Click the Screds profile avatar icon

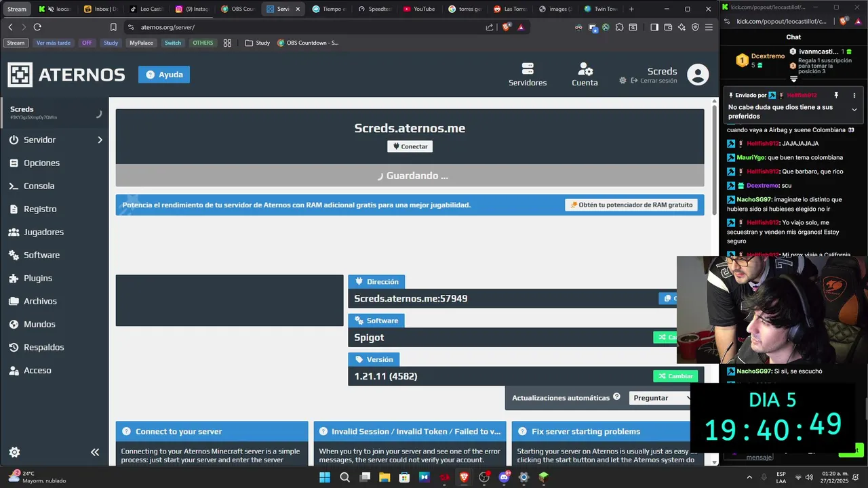pos(698,75)
